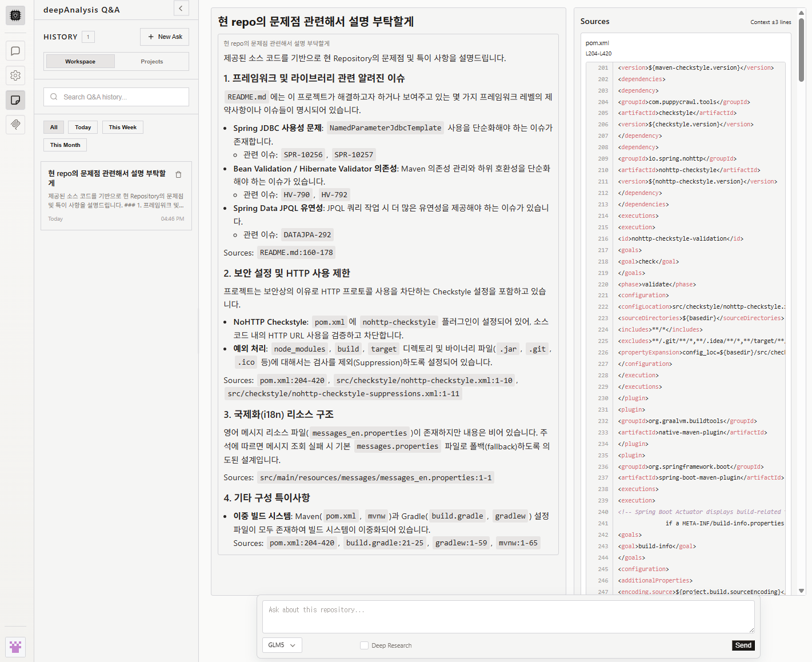Filter history by This Month
The height and width of the screenshot is (662, 812).
(65, 145)
